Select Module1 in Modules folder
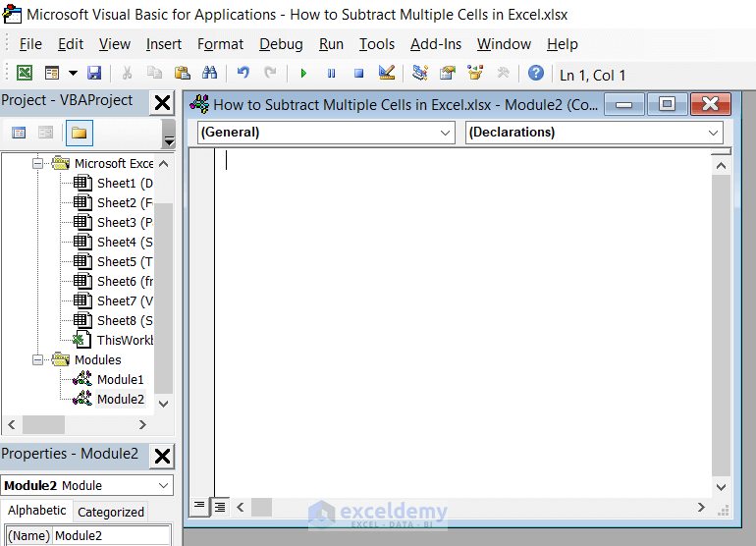756x546 pixels. (108, 380)
